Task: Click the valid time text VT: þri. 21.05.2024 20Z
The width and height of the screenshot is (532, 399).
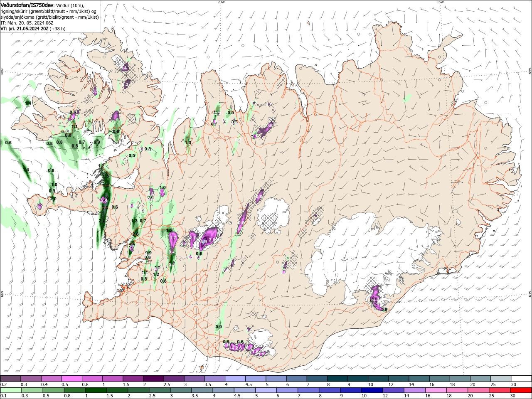Action: click(x=25, y=29)
